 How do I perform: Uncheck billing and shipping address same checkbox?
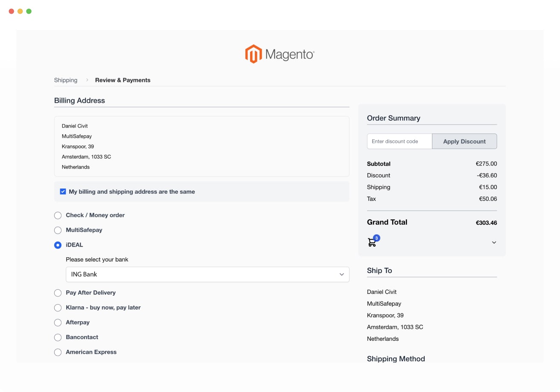63,192
